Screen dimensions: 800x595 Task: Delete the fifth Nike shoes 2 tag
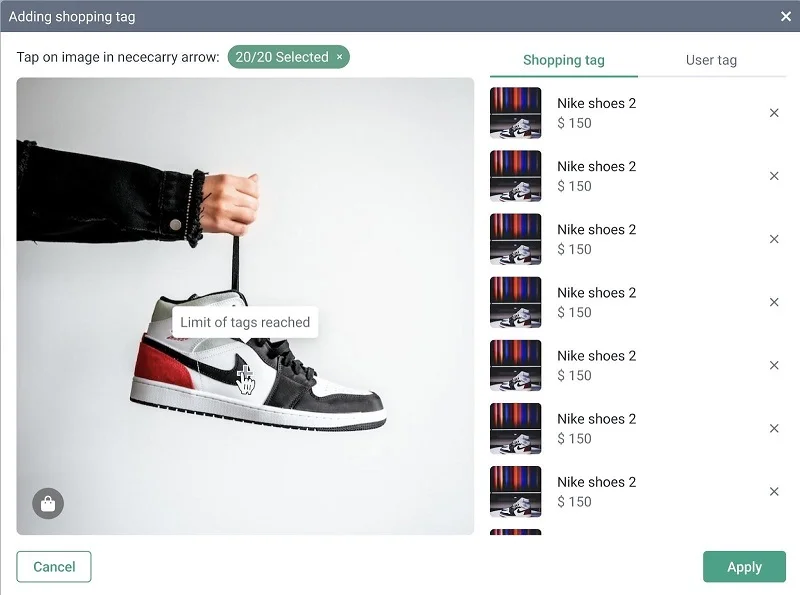click(774, 365)
